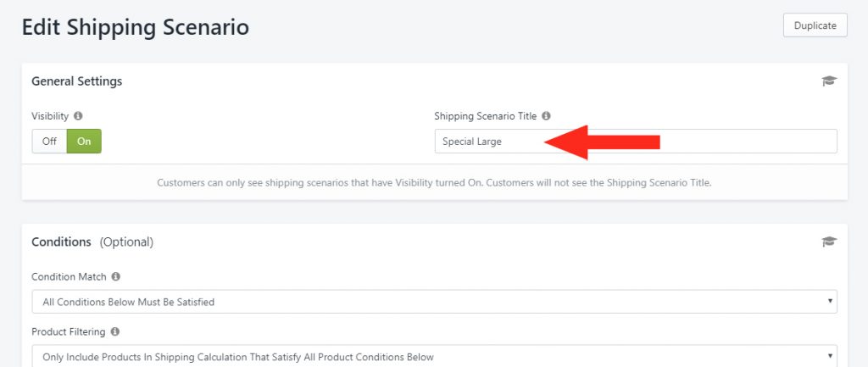
Task: Show info icon beside Shipping Scenario Title
Action: pyautogui.click(x=547, y=116)
